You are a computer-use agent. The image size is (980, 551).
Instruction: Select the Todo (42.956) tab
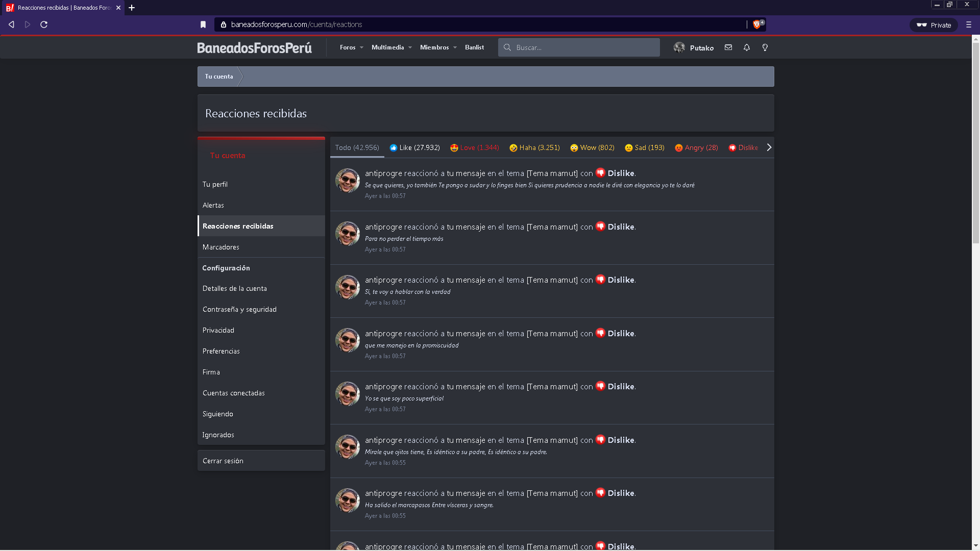[x=357, y=147]
